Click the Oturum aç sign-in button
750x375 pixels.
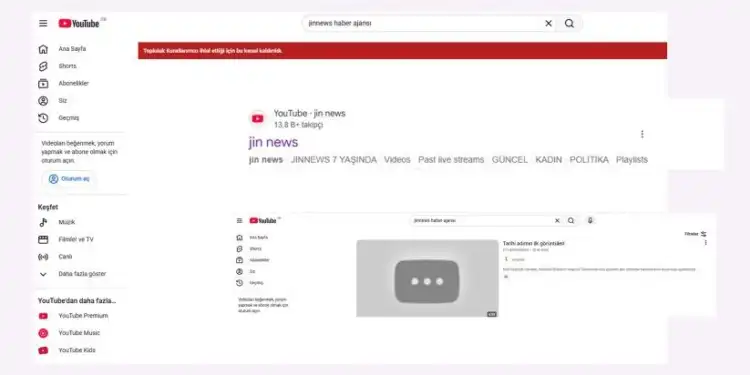pos(69,179)
